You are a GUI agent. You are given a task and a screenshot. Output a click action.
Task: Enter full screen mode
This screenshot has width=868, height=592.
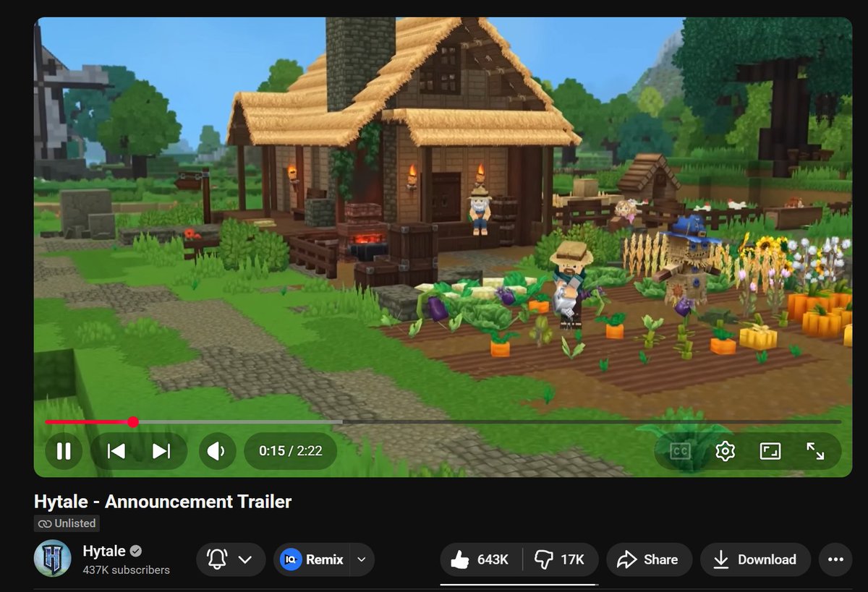pyautogui.click(x=815, y=451)
